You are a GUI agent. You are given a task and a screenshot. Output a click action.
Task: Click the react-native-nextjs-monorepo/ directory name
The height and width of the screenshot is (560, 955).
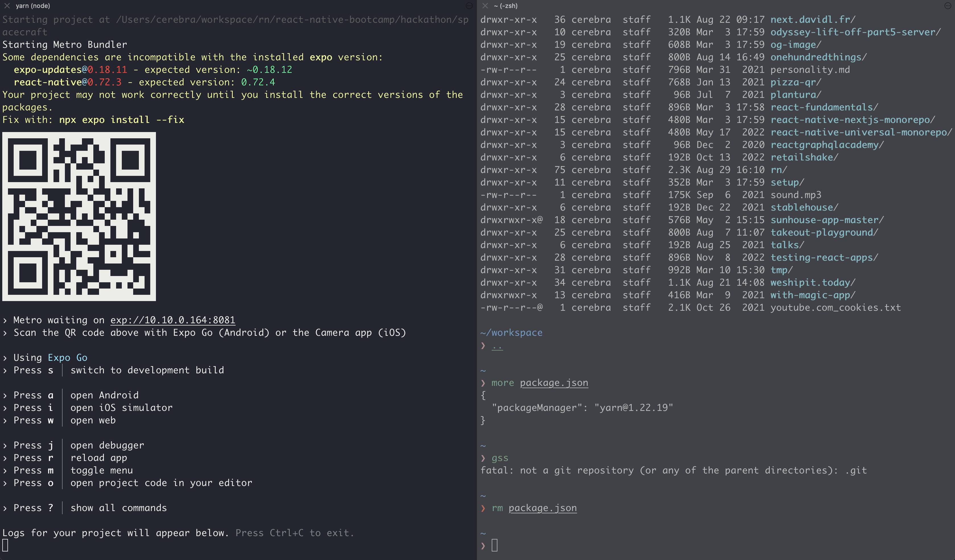852,120
